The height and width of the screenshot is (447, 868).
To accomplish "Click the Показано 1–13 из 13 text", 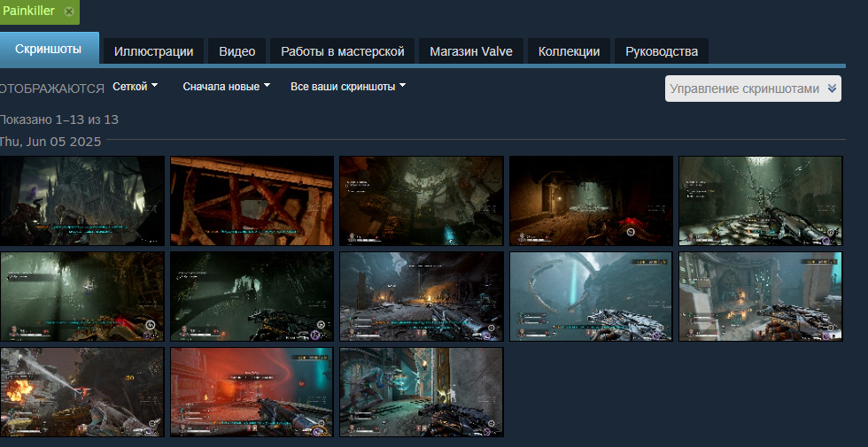I will click(x=58, y=119).
